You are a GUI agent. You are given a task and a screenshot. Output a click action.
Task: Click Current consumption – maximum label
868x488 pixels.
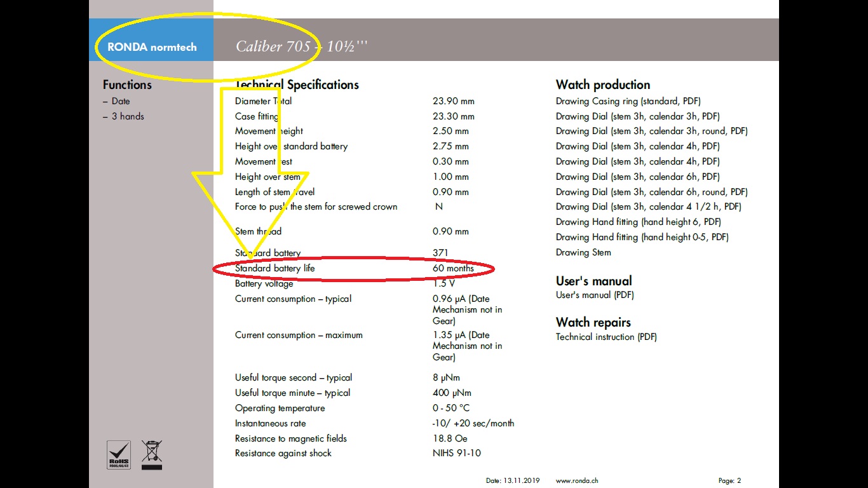299,335
